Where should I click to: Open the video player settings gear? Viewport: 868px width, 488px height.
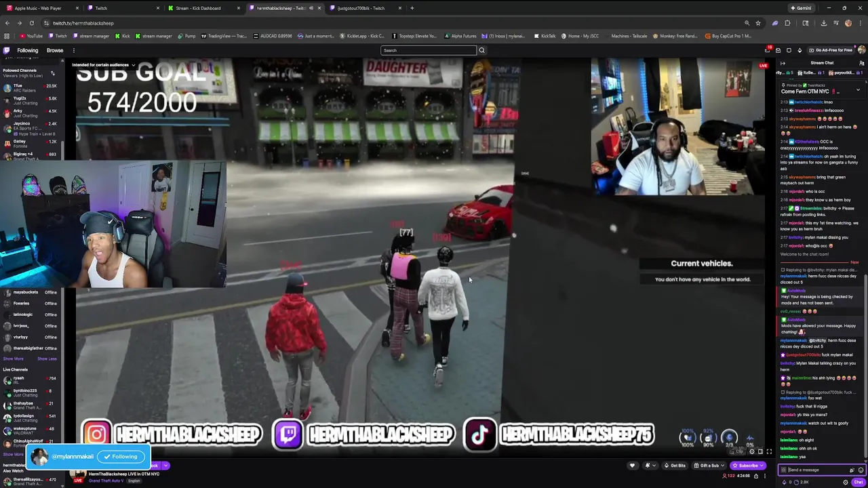(x=751, y=451)
